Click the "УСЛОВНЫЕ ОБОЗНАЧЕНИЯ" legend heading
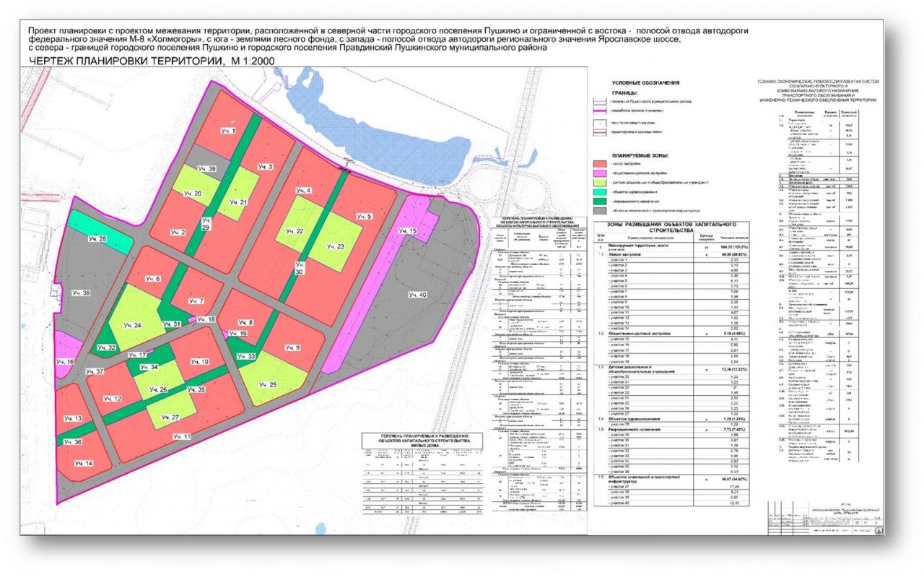924x575 pixels. (x=645, y=83)
